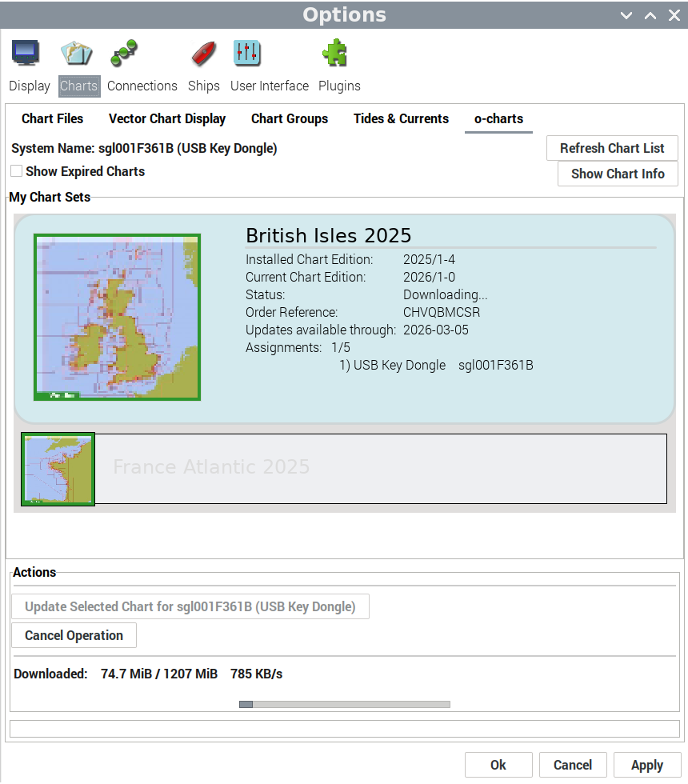Enable the Show Expired Charts checkbox

[17, 171]
